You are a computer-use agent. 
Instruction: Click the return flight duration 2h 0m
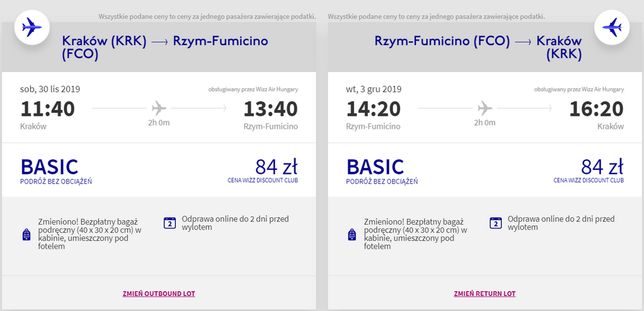coord(485,122)
